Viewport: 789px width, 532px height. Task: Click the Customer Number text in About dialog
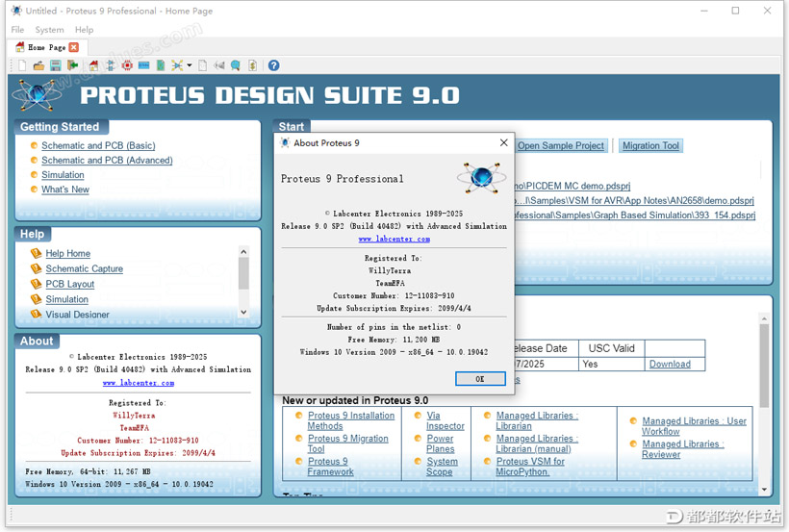pyautogui.click(x=394, y=296)
